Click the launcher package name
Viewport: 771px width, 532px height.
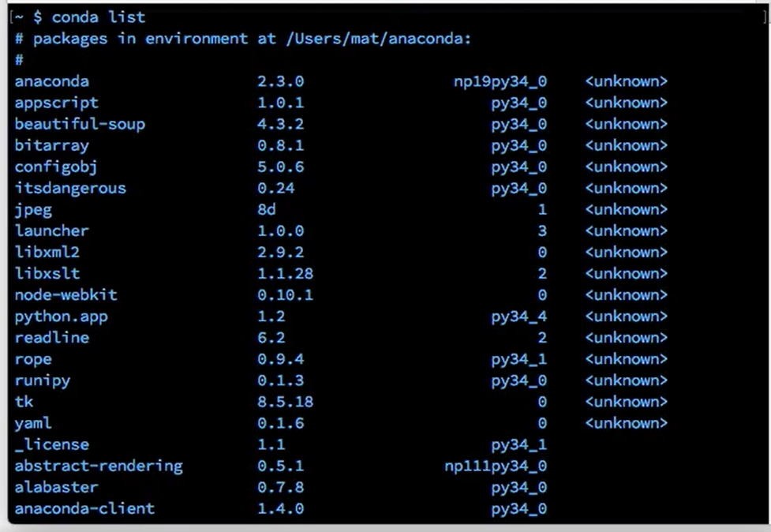(51, 230)
